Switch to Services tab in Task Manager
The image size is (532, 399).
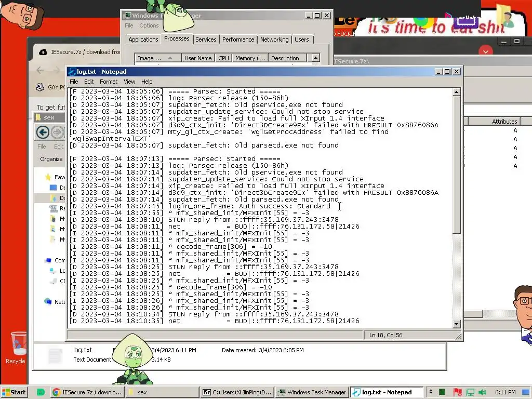point(206,39)
